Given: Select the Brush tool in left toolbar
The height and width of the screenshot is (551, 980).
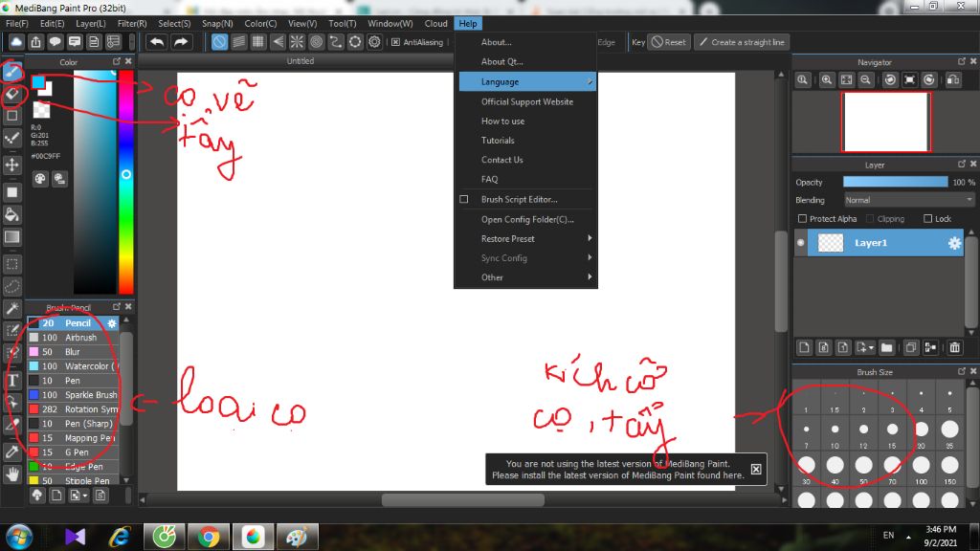Looking at the screenshot, I should tap(11, 72).
